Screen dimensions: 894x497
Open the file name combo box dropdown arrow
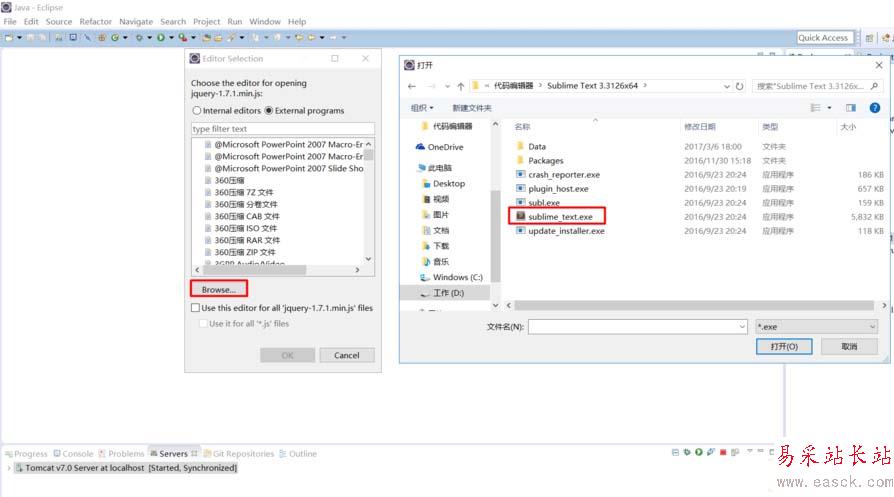(x=742, y=327)
